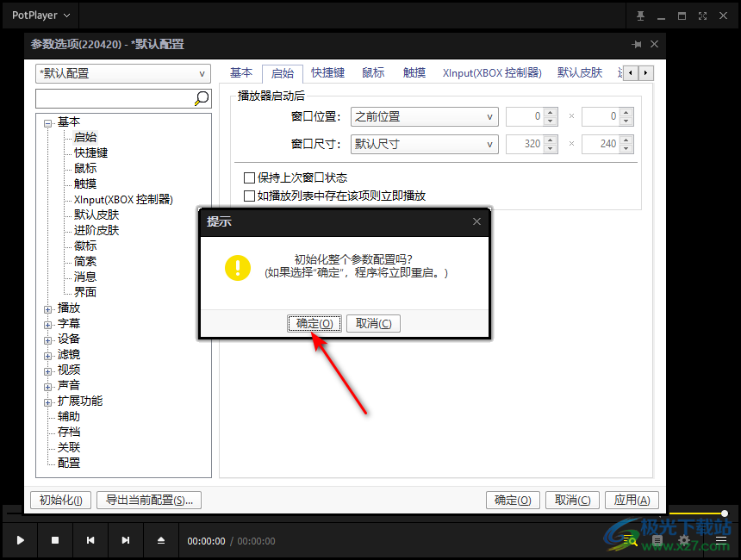The image size is (741, 560).
Task: Collapse the 基本 tree node
Action: 47,123
